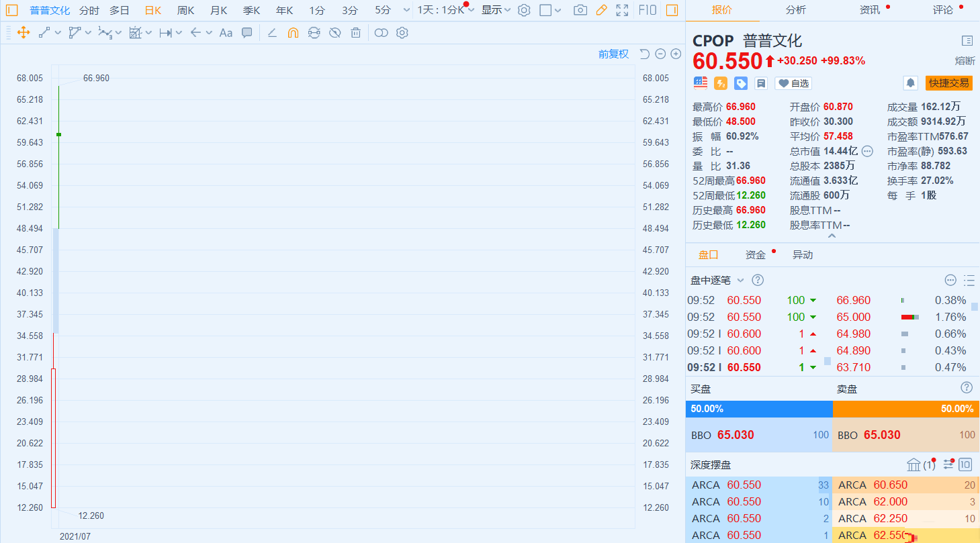980x543 pixels.
Task: Click the fullscreen expand icon
Action: 623,10
